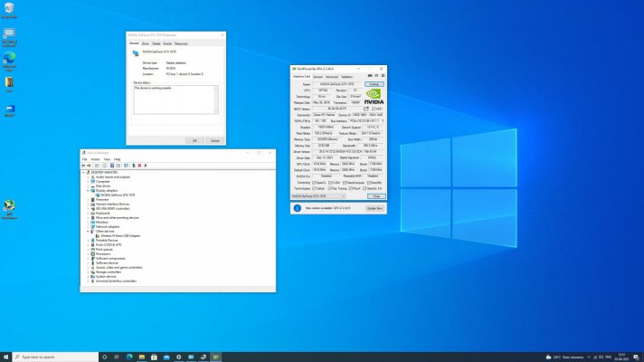Toggle the OpenCL checkbox in GPU-Z
644x362 pixels.
pos(314,183)
